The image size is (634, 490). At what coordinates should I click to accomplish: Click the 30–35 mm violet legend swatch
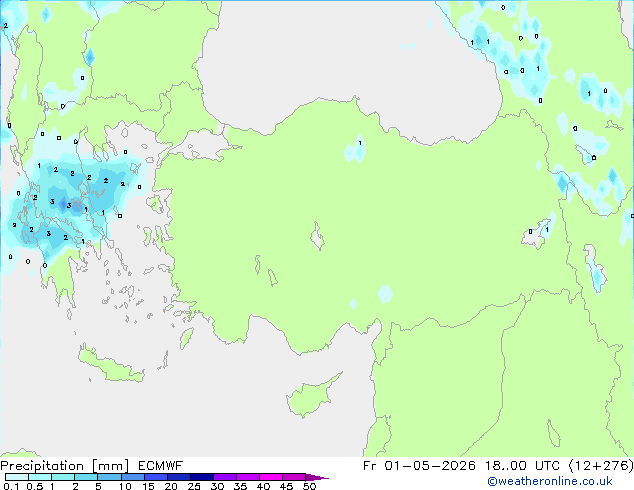coord(224,477)
